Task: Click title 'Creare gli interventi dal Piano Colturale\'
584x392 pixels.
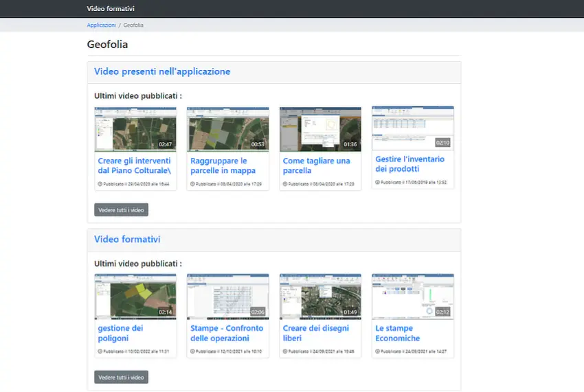Action: 135,165
